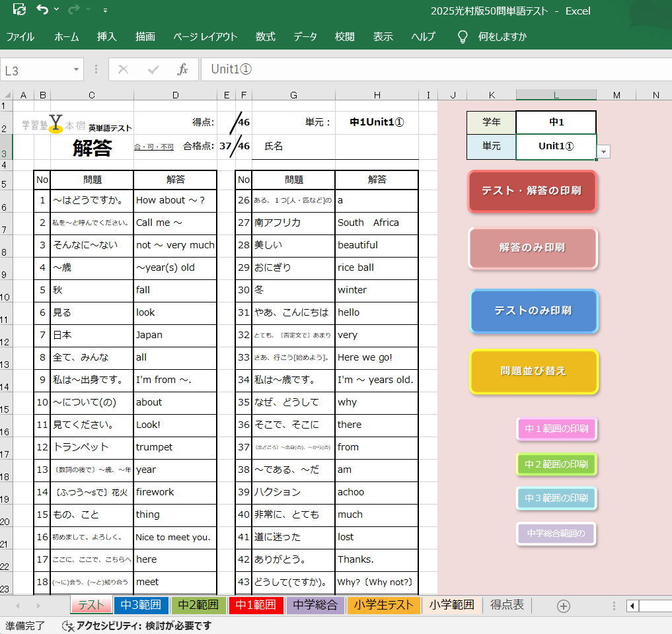
Task: Open the 挿入 ribbon tab
Action: click(x=106, y=37)
